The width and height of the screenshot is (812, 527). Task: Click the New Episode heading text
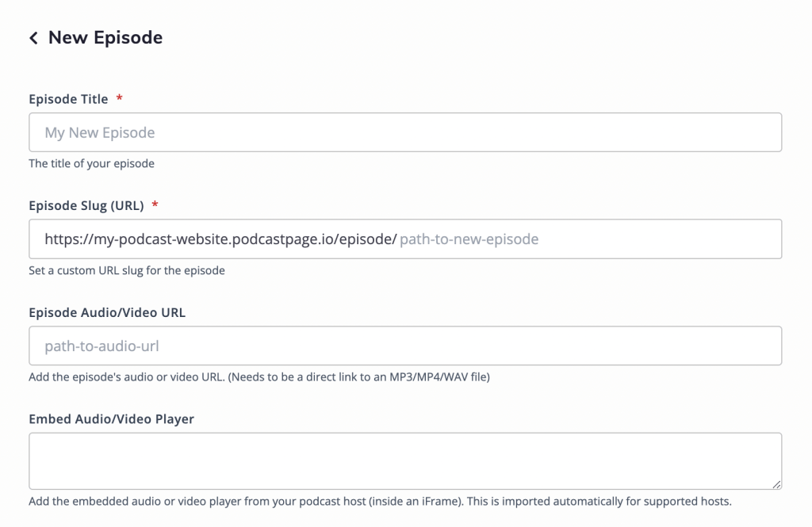click(104, 37)
